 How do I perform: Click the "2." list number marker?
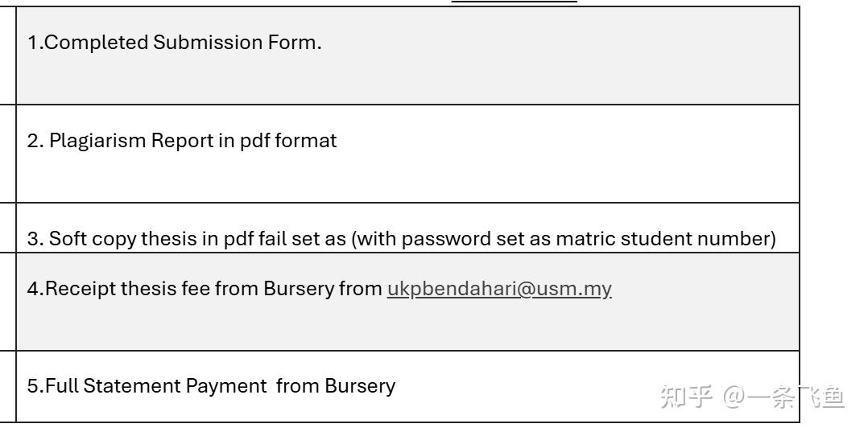click(x=34, y=141)
